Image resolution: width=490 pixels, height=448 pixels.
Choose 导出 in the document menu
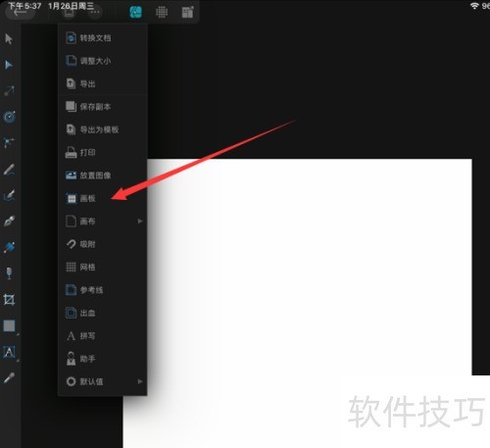[x=103, y=84]
